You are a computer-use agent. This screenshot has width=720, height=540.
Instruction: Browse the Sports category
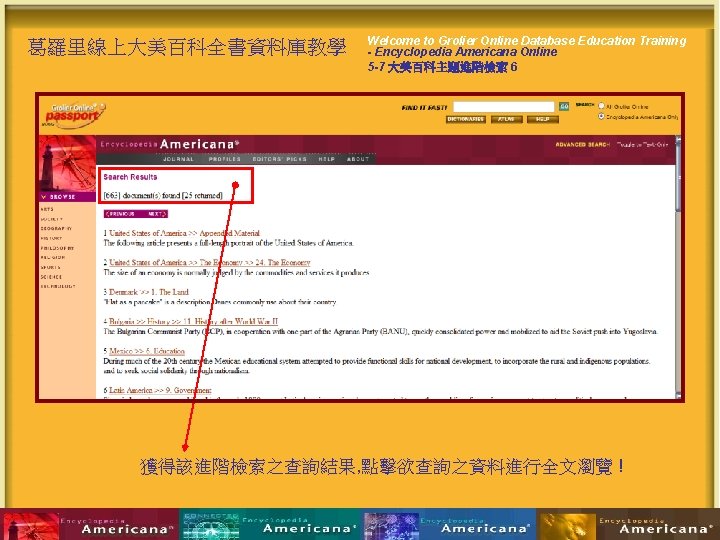click(51, 267)
